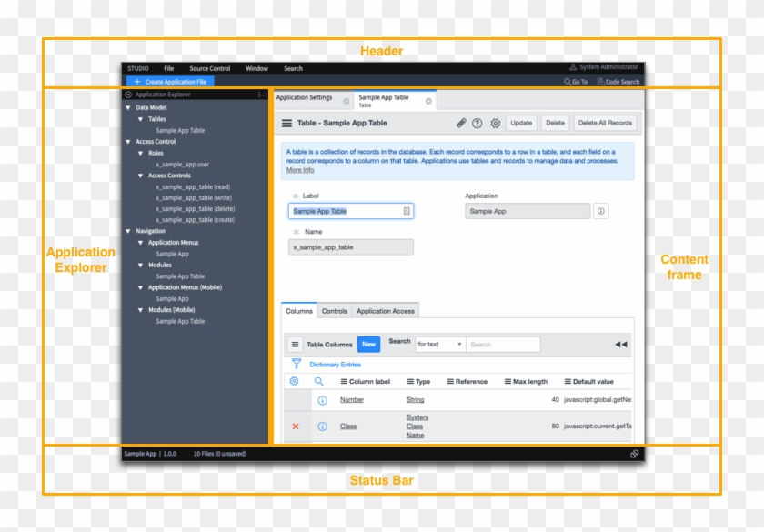Open info icon for Class row
The width and height of the screenshot is (764, 532).
322,427
